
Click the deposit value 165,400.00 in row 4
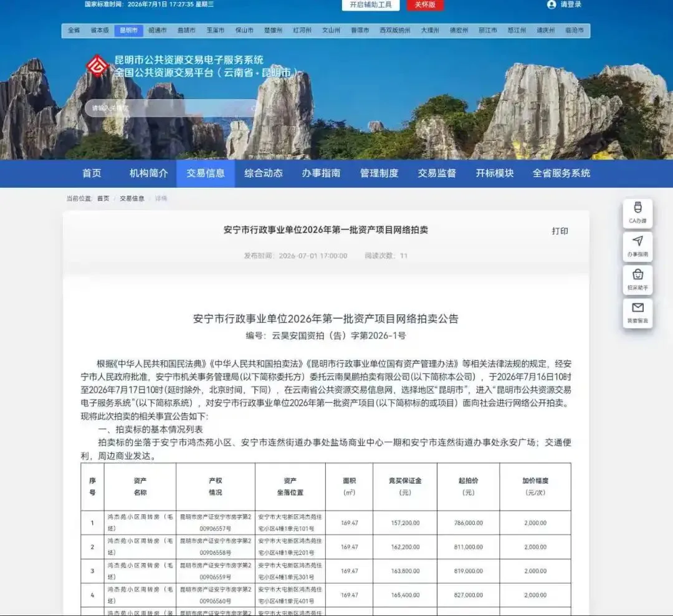coord(405,595)
